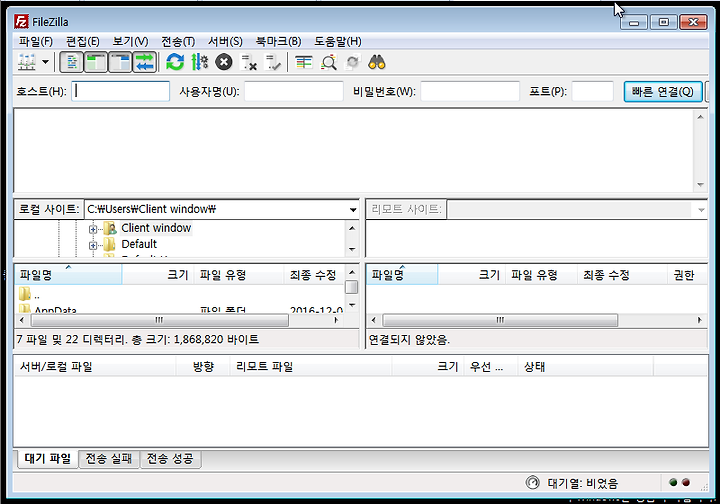Viewport: 720px width, 504px height.
Task: Open remote site path dropdown
Action: 701,210
